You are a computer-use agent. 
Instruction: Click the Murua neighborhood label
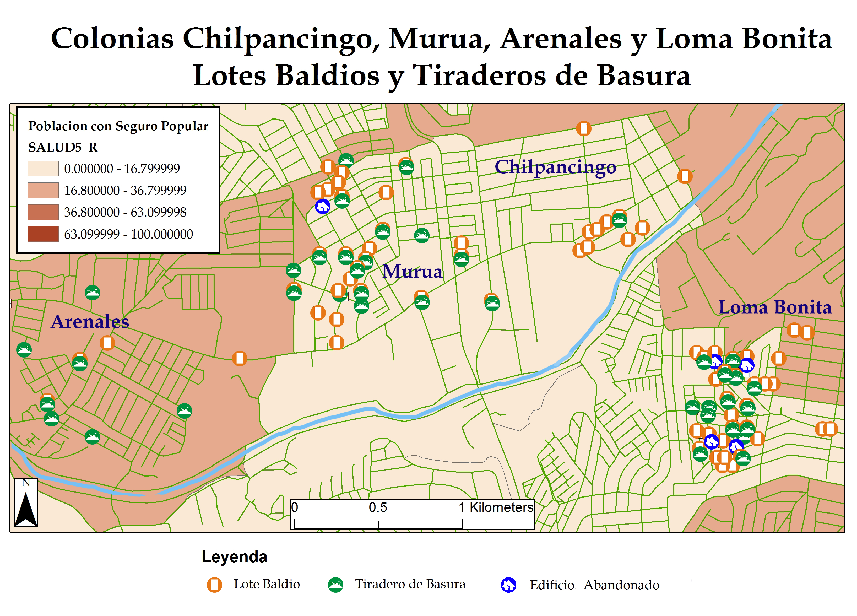pos(412,271)
